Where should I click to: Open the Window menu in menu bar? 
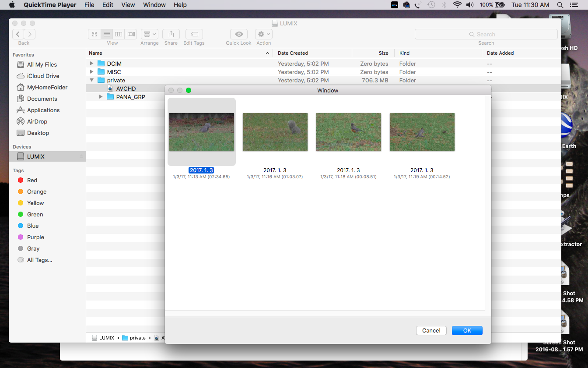(154, 5)
